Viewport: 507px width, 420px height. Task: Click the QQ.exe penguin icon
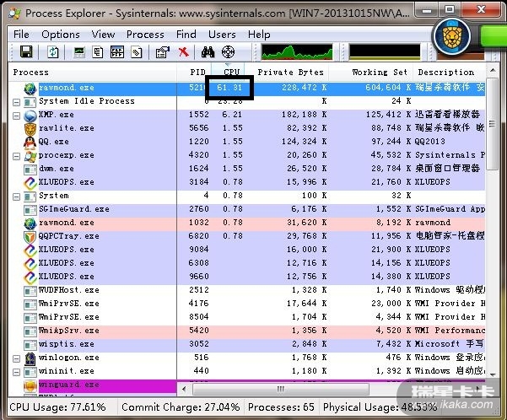coord(30,143)
